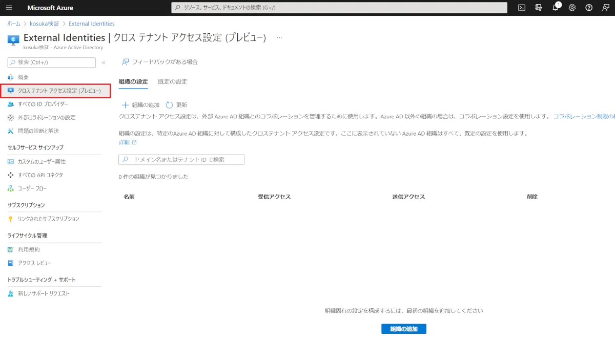Focus the global resource search box
This screenshot has width=615, height=364.
339,8
